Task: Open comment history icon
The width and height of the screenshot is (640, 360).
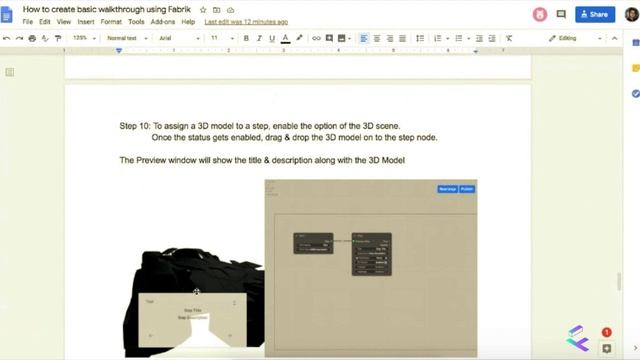Action: (x=561, y=14)
